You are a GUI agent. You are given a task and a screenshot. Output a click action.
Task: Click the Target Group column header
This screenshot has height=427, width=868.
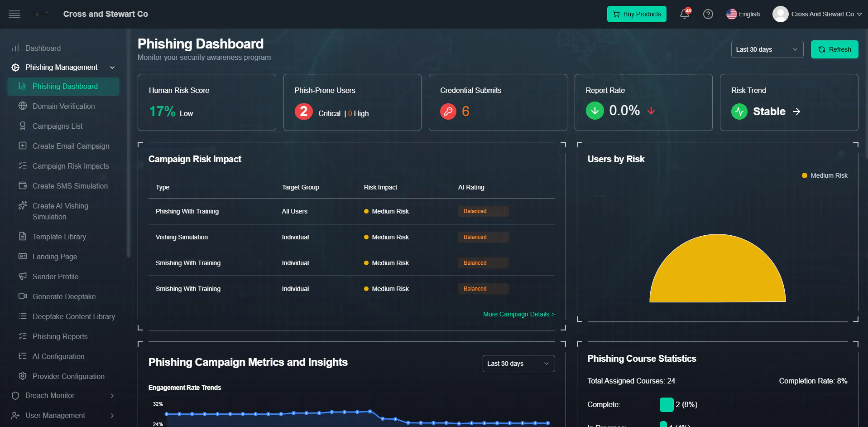(x=301, y=187)
